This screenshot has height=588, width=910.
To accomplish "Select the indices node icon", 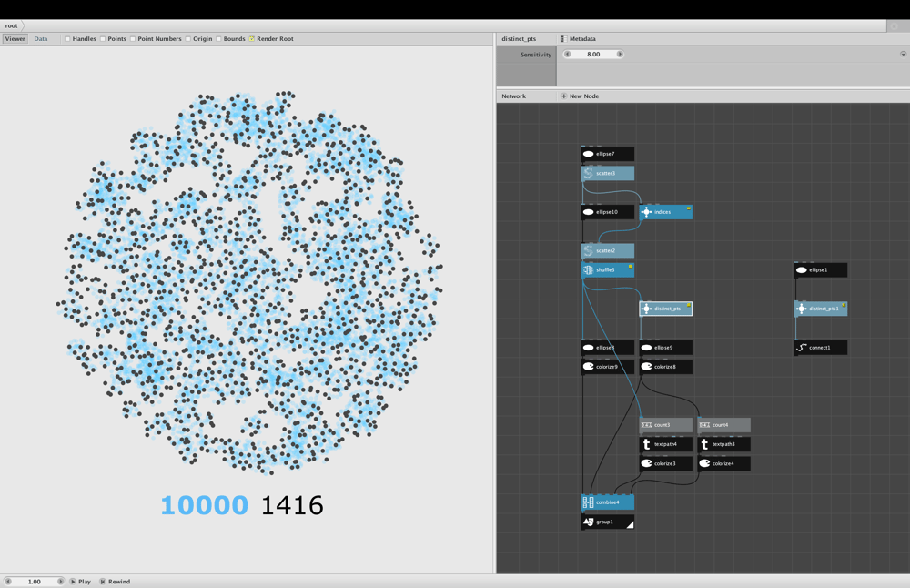I will pyautogui.click(x=646, y=212).
